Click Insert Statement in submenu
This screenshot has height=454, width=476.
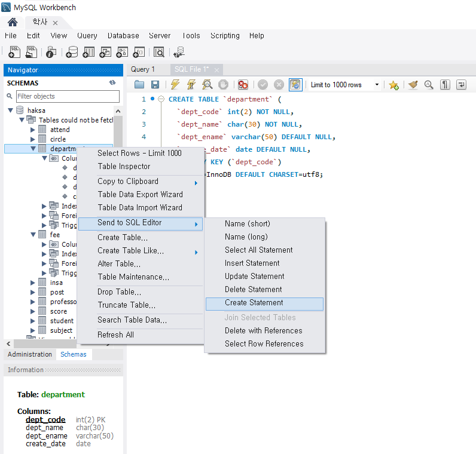click(264, 263)
